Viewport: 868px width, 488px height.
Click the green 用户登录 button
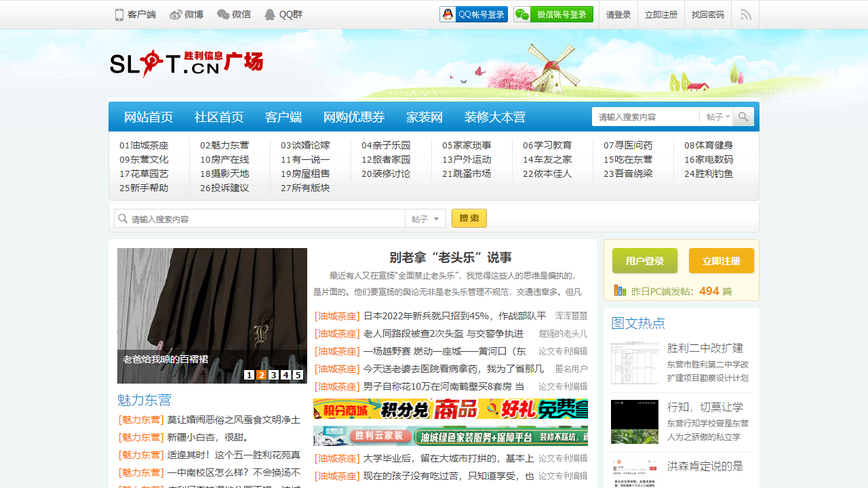pyautogui.click(x=645, y=261)
